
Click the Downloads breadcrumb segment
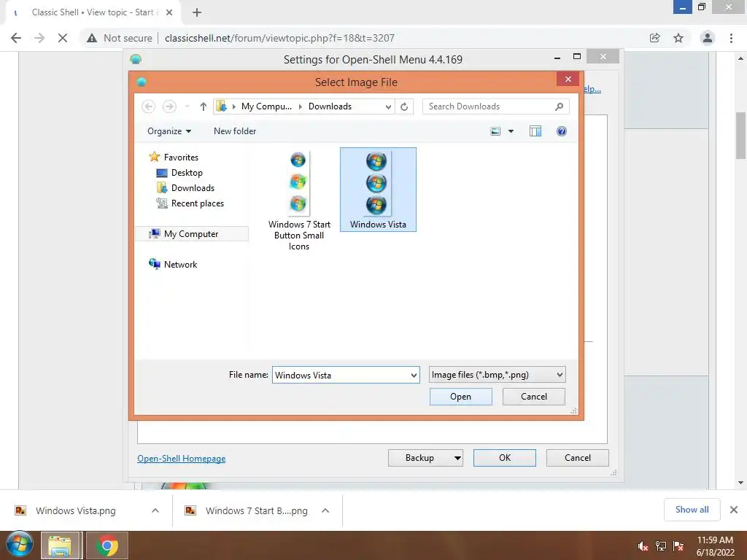point(330,106)
